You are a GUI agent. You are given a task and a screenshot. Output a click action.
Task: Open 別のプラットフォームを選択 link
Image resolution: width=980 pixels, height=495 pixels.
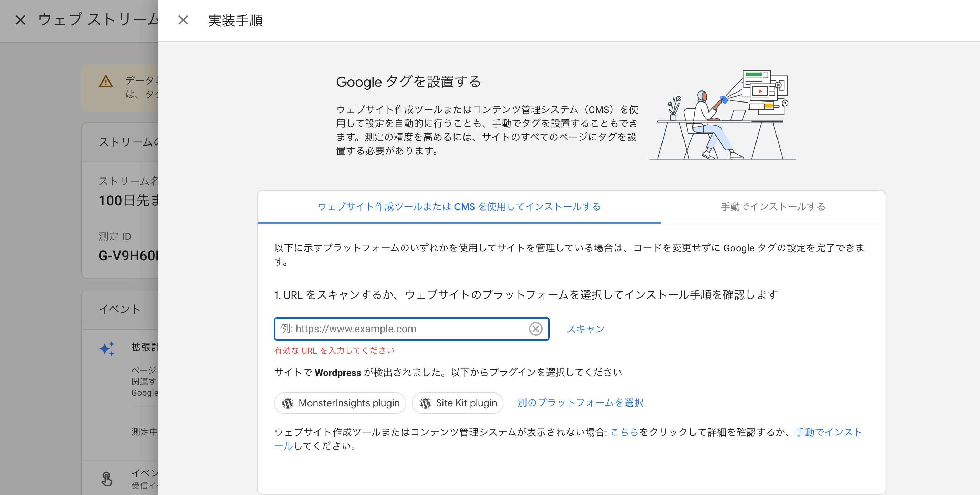point(580,402)
